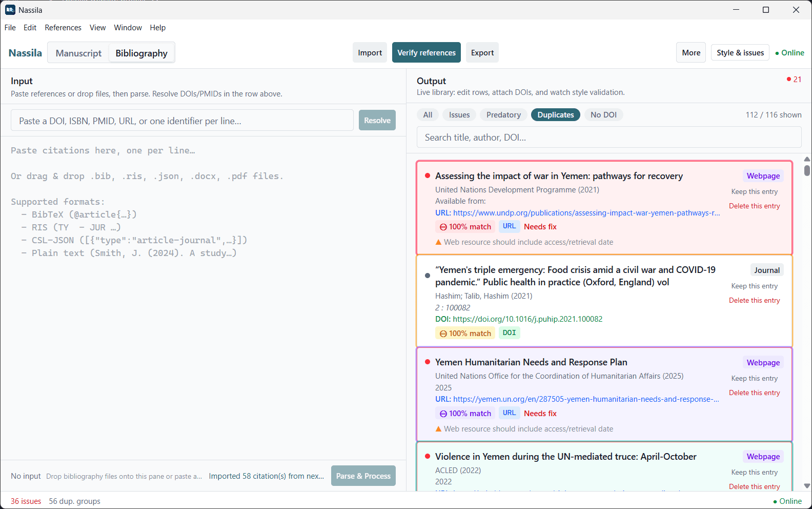Click the 100% match badge on Yemen's triple emergency entry

pos(465,334)
